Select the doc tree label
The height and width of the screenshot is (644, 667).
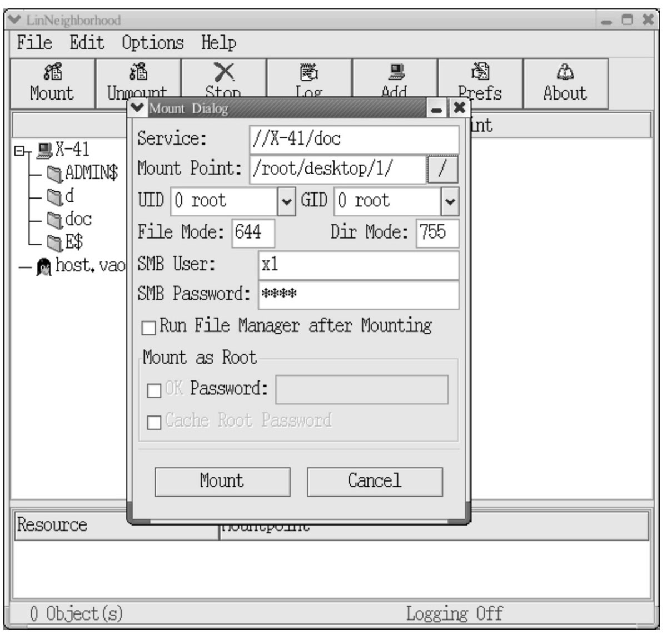pyautogui.click(x=78, y=219)
